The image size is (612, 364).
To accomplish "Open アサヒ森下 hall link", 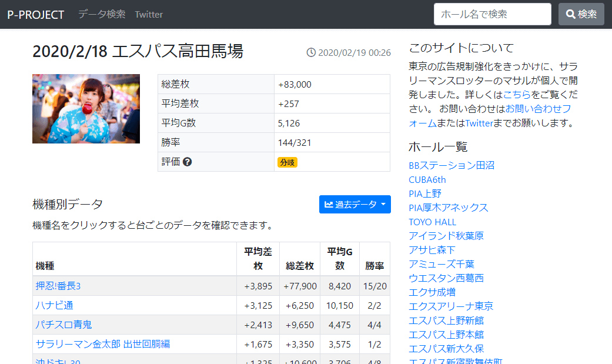I will pos(432,250).
